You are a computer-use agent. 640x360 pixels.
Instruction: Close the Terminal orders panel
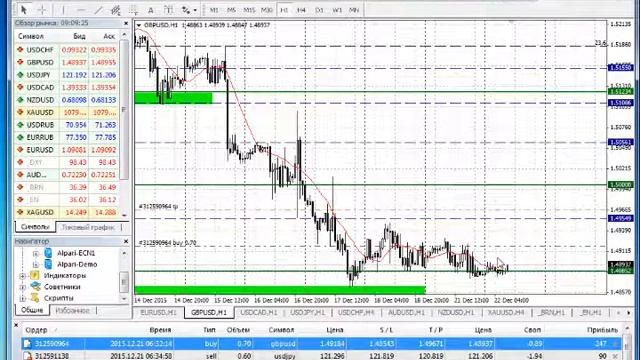[16, 325]
